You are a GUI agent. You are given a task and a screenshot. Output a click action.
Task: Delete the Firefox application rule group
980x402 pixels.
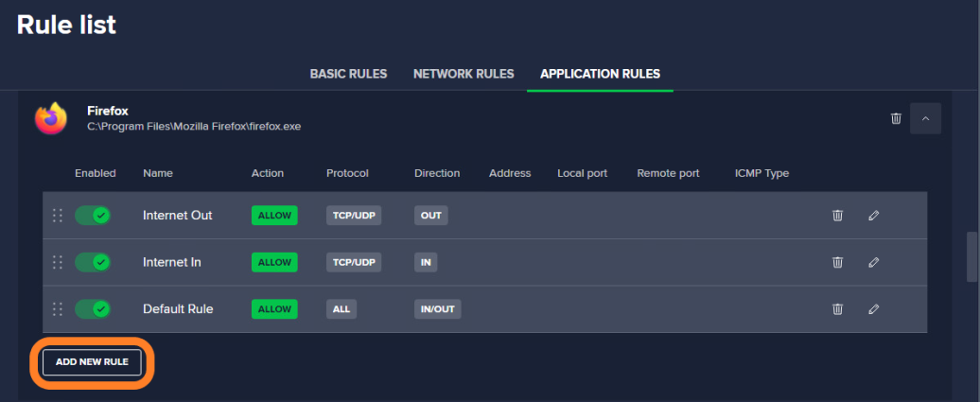896,118
